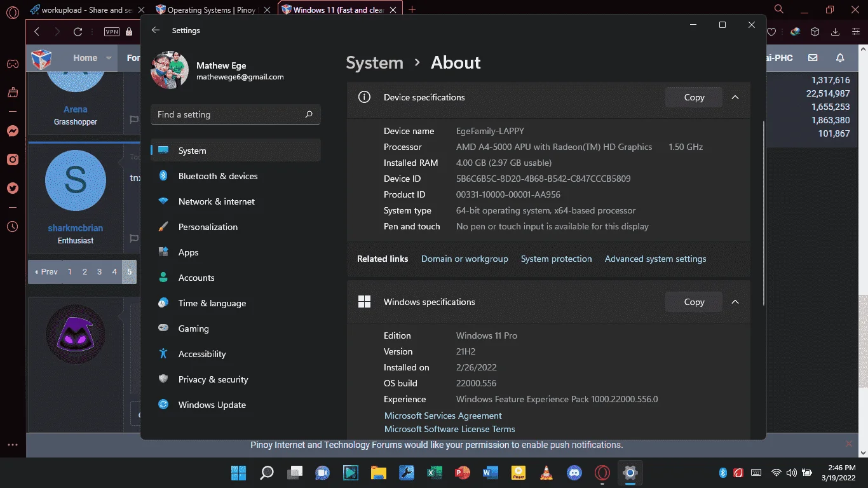
Task: Open Windows Update in Settings
Action: 236,405
